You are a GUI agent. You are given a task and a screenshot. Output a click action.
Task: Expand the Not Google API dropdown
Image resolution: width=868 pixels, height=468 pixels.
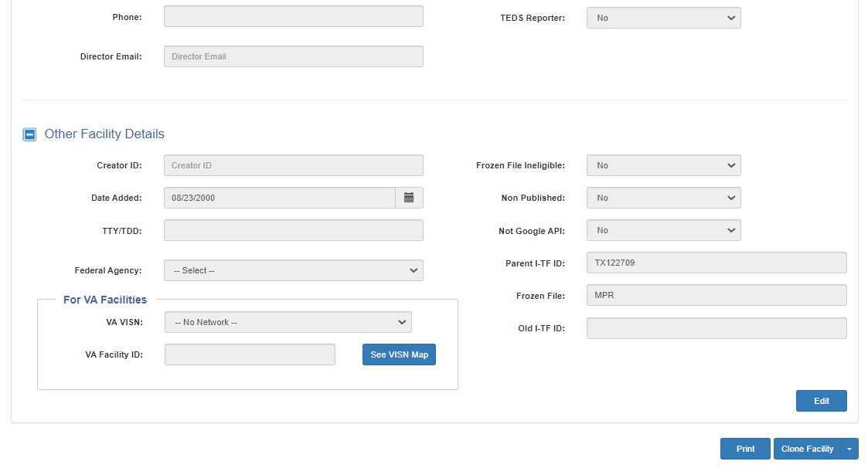(663, 230)
